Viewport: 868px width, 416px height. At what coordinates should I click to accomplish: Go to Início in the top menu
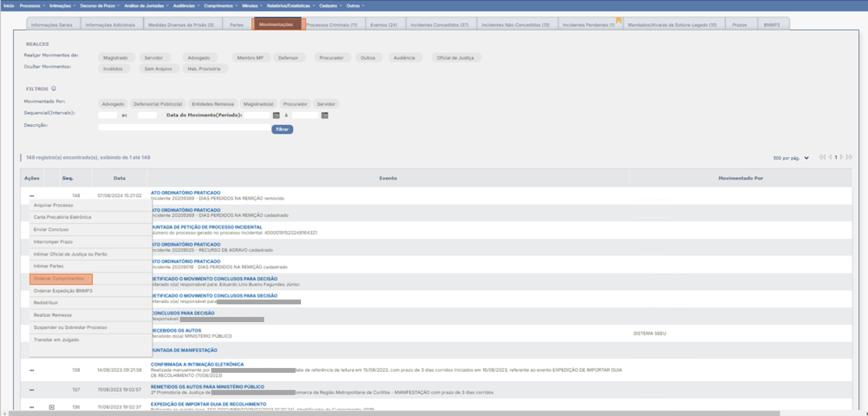pyautogui.click(x=9, y=6)
